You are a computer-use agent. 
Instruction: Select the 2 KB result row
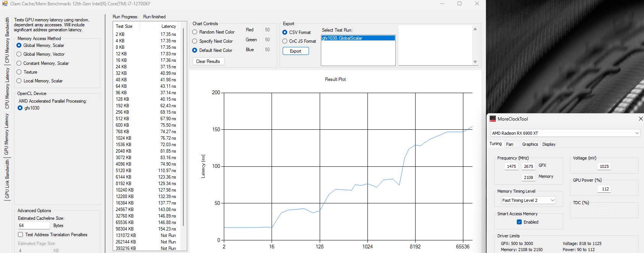click(x=146, y=34)
